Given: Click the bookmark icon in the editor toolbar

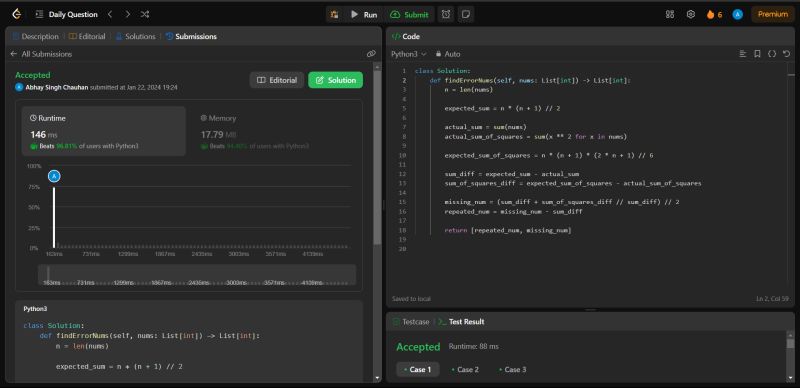Looking at the screenshot, I should tap(758, 54).
